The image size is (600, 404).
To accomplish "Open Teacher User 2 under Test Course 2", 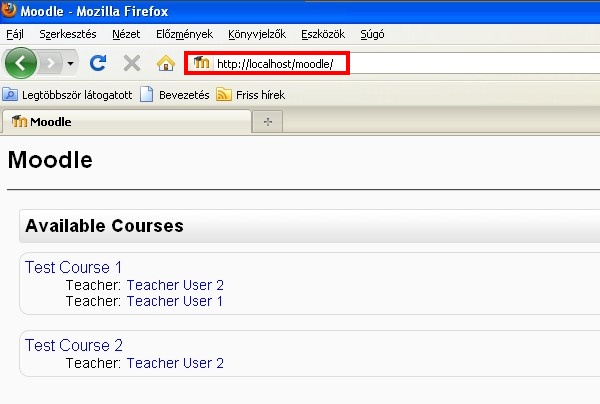I will (x=175, y=363).
